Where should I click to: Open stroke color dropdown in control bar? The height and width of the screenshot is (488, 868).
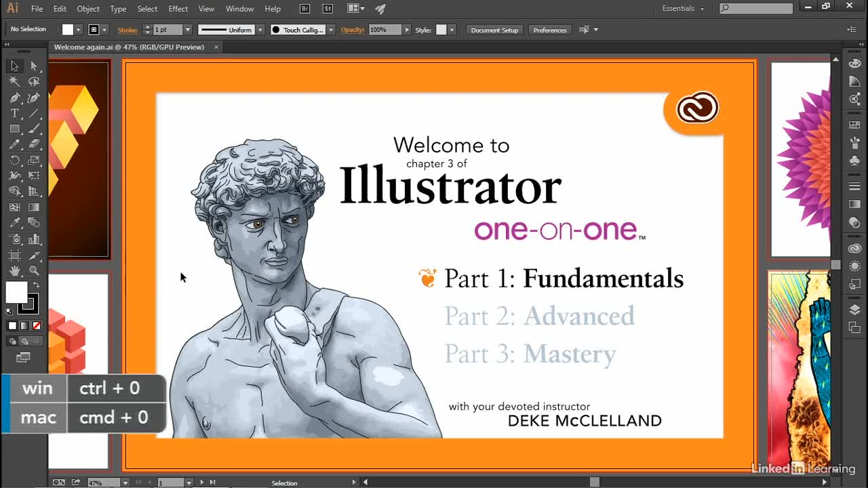point(106,30)
